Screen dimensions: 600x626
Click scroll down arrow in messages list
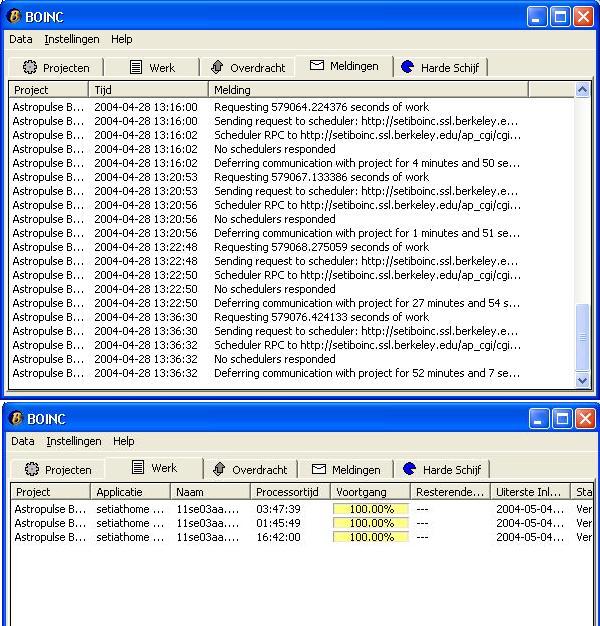[582, 380]
